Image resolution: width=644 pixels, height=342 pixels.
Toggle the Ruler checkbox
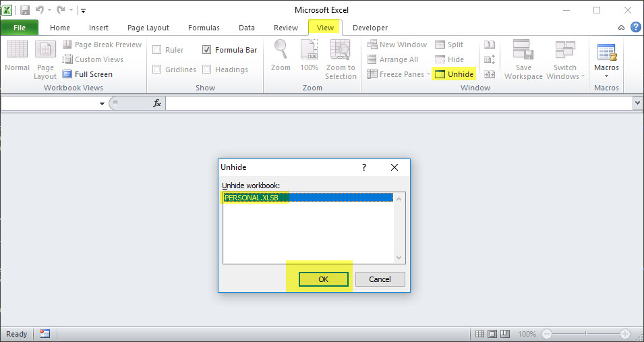(157, 50)
